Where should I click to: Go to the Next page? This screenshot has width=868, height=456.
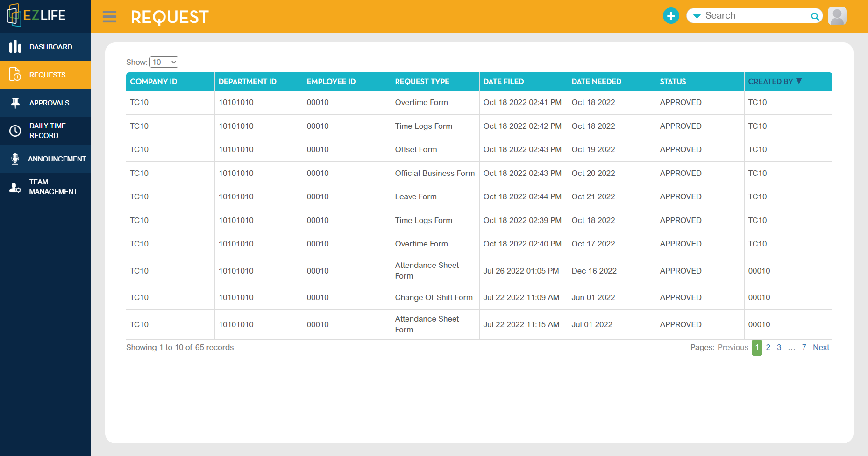click(x=821, y=347)
